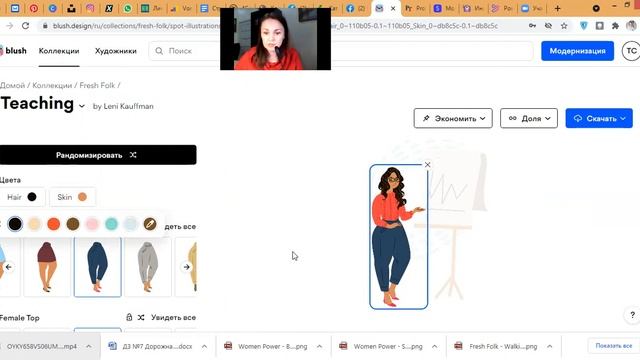Image resolution: width=640 pixels, height=360 pixels.
Task: Choose the black palette swatch
Action: tap(15, 224)
